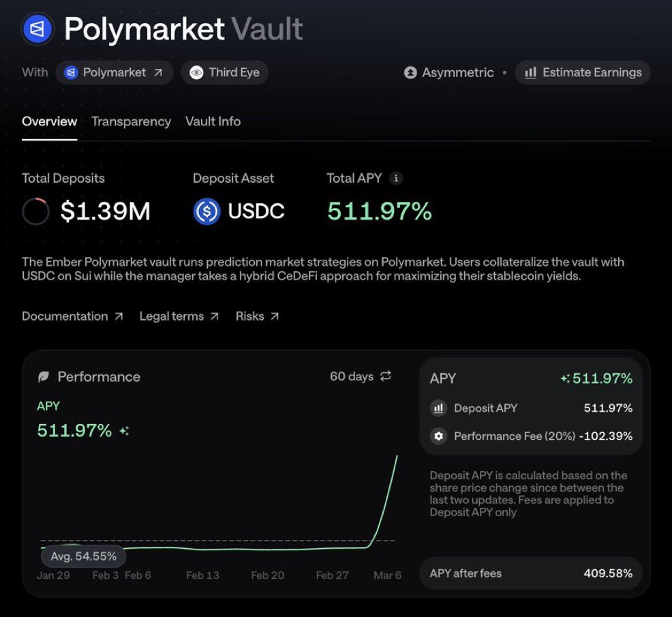Open the Polymarket partner chip
Screen dimensions: 672x617
(114, 72)
